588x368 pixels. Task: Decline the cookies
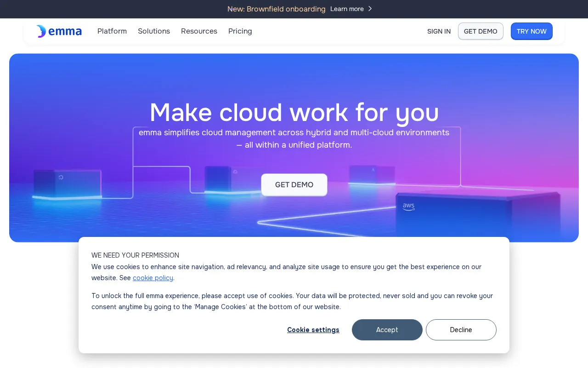(461, 330)
